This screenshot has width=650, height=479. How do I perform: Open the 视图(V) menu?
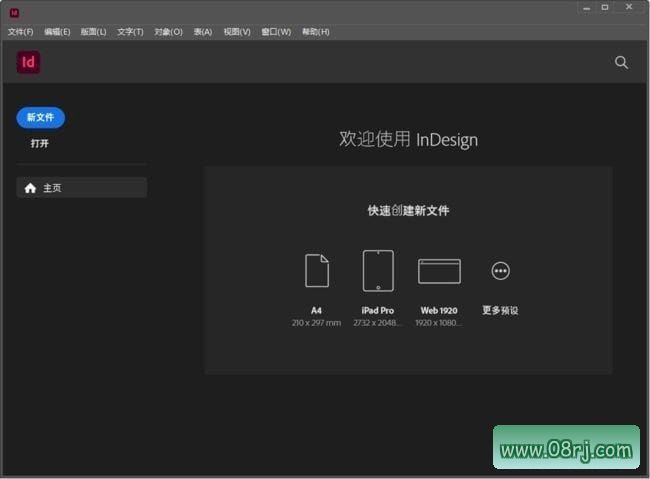click(237, 32)
